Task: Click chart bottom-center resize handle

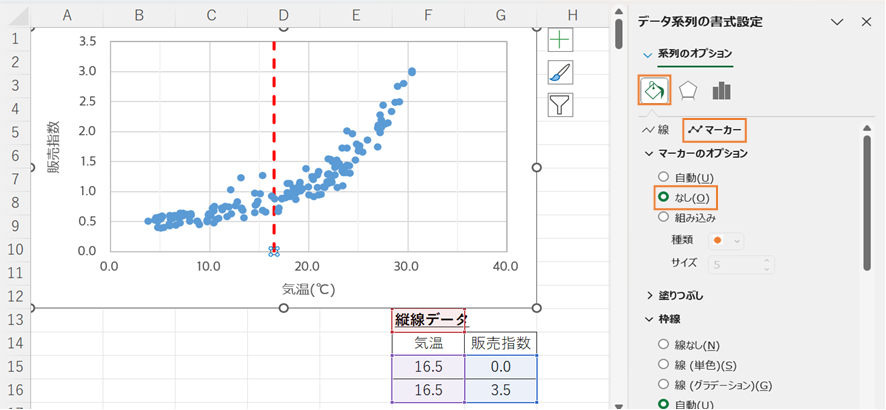Action: [284, 308]
